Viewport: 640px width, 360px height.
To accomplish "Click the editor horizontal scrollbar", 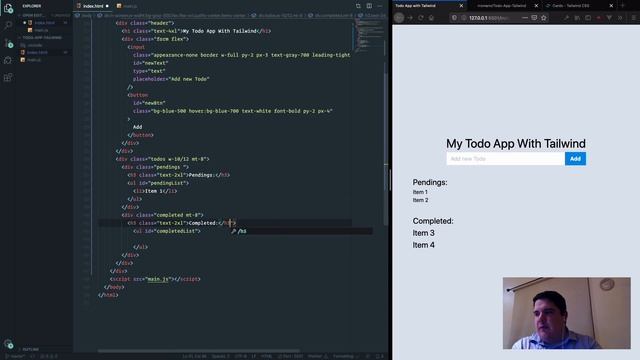I will (x=199, y=351).
